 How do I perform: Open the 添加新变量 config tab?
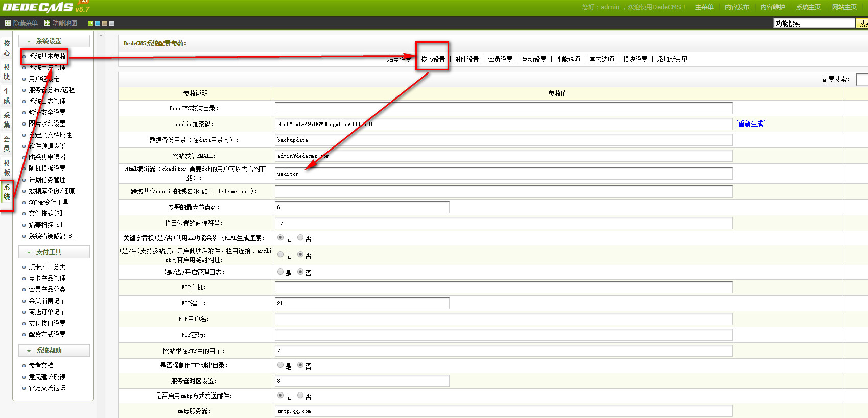[x=672, y=60]
